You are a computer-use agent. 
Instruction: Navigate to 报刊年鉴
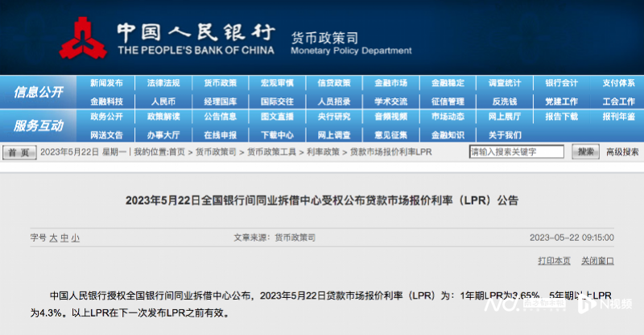pyautogui.click(x=618, y=117)
